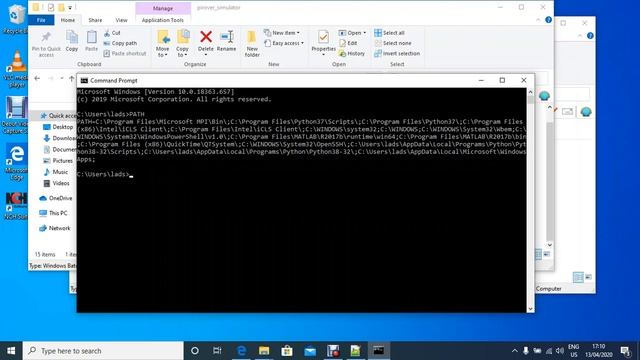
Task: Click ENG US language indicator
Action: [573, 351]
